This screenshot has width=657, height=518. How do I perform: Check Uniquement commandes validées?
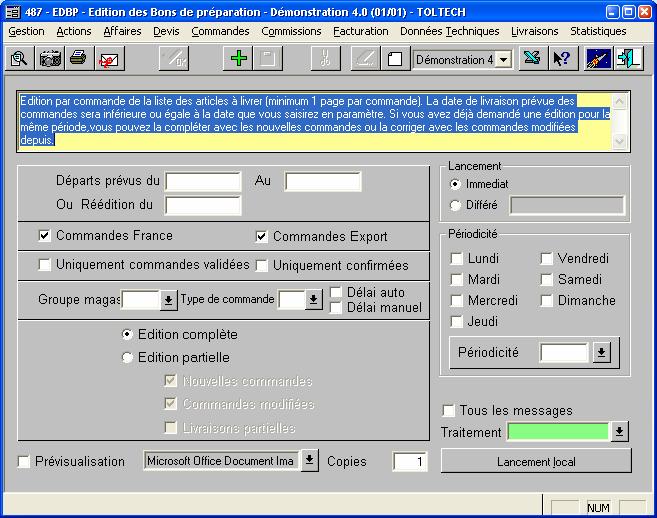[x=44, y=264]
